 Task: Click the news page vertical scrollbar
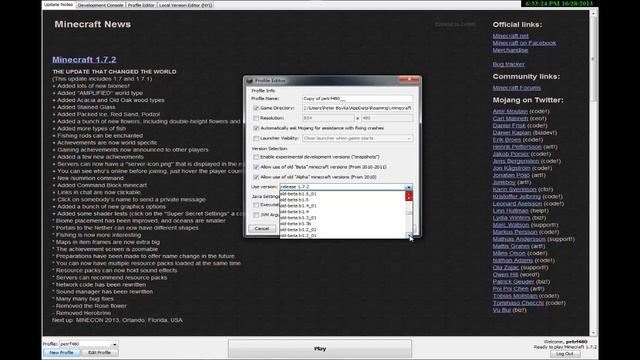[593, 173]
